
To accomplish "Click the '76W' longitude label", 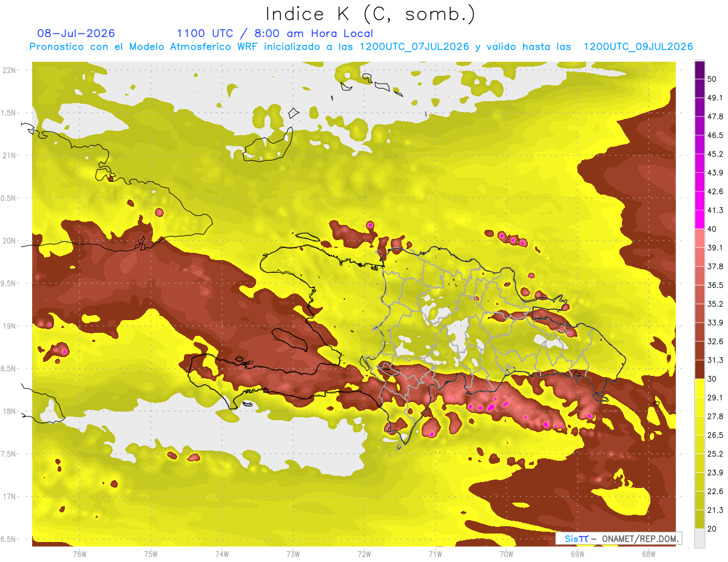I will [x=79, y=554].
